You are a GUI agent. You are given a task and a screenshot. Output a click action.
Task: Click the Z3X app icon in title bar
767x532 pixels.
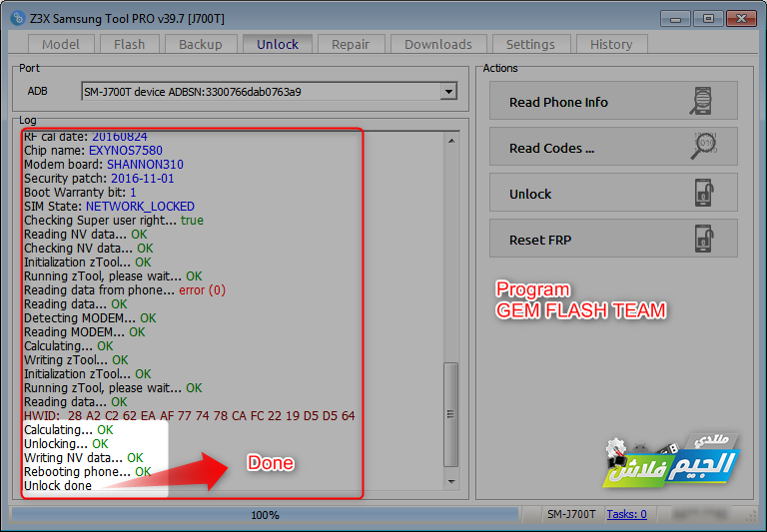tap(18, 18)
